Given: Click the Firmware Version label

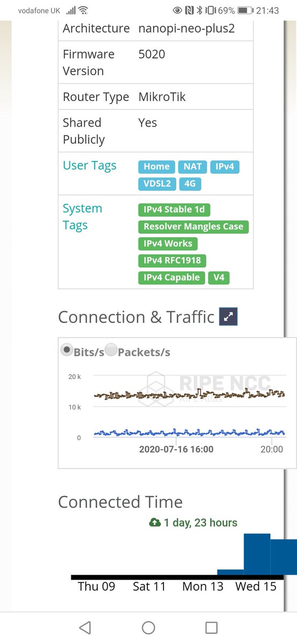Looking at the screenshot, I should click(x=88, y=63).
